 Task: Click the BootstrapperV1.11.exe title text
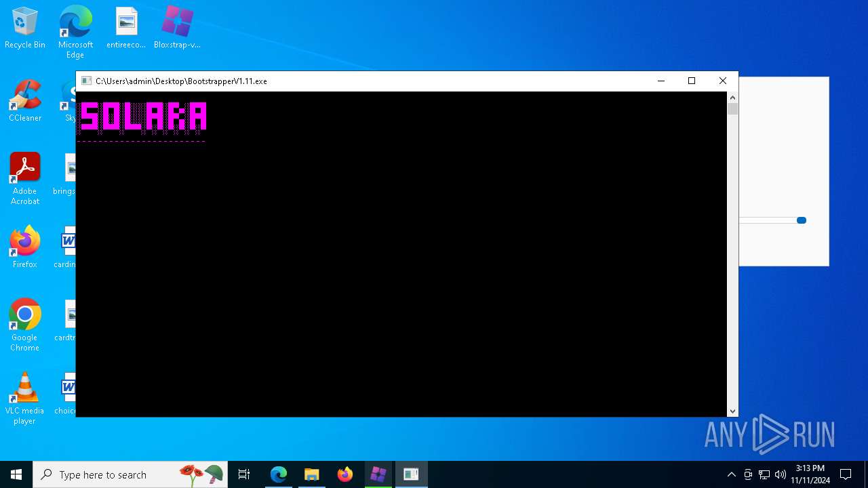(x=181, y=81)
